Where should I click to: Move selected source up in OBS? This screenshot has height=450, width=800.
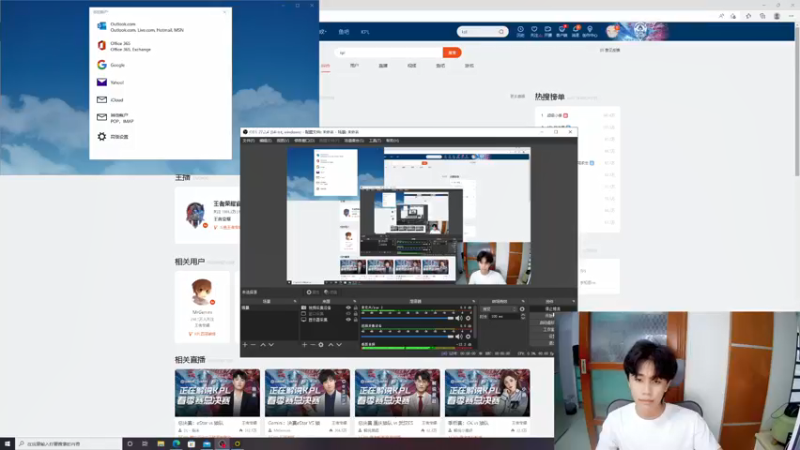pos(331,345)
